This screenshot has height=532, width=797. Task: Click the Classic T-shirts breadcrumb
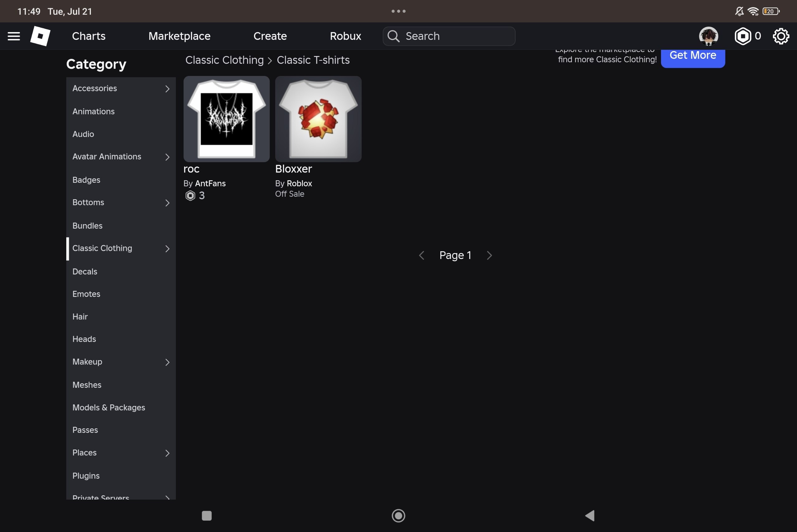[x=313, y=60]
